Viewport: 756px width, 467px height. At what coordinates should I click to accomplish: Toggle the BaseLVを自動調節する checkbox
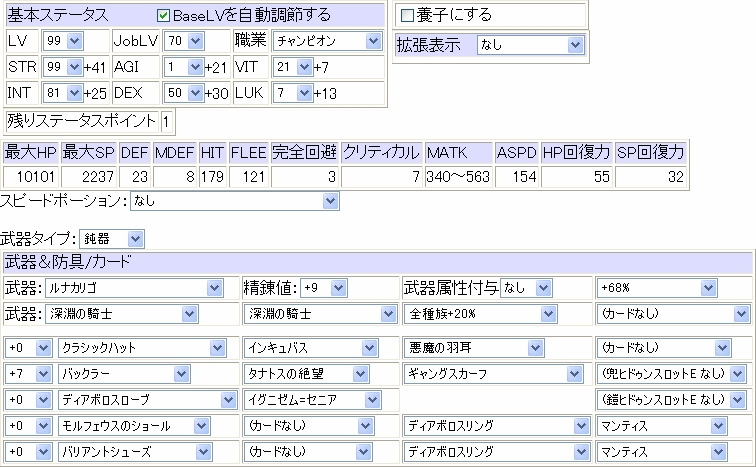[x=163, y=16]
